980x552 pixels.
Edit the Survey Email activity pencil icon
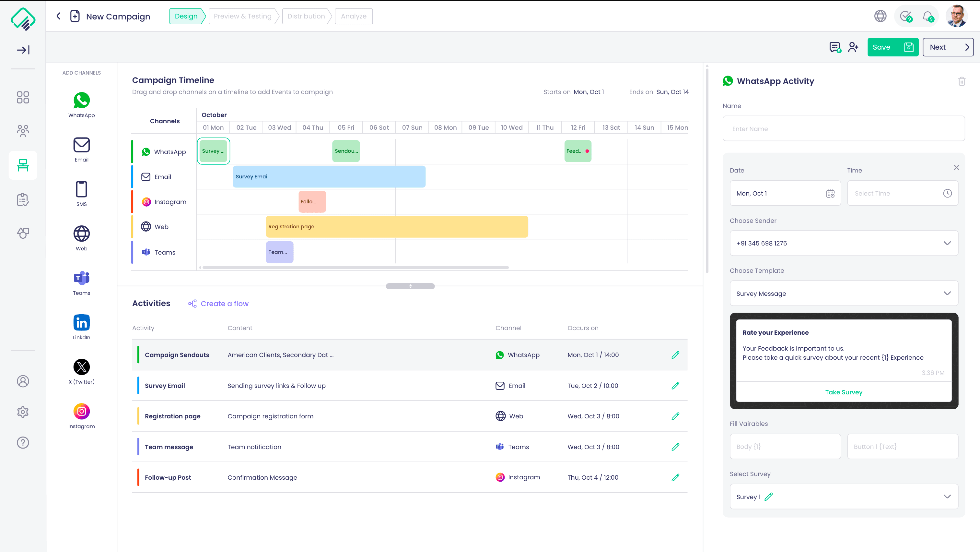(675, 386)
